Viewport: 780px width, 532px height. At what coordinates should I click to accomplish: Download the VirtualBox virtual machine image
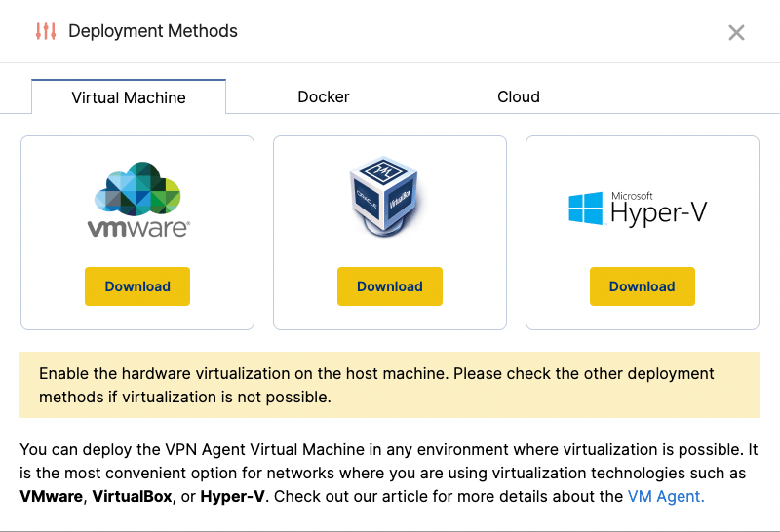click(390, 286)
